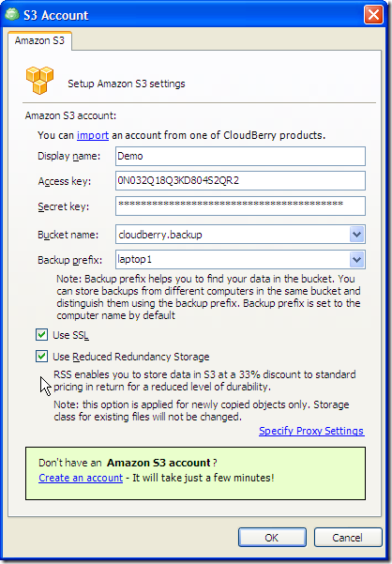Click the laptop1 backup prefix text

tap(134, 259)
